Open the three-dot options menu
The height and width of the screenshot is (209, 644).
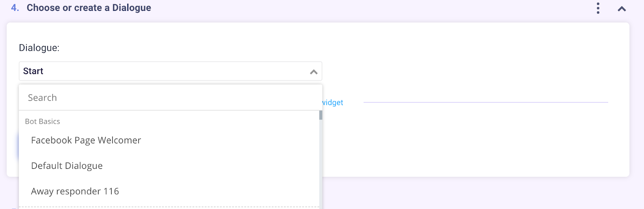pyautogui.click(x=598, y=8)
